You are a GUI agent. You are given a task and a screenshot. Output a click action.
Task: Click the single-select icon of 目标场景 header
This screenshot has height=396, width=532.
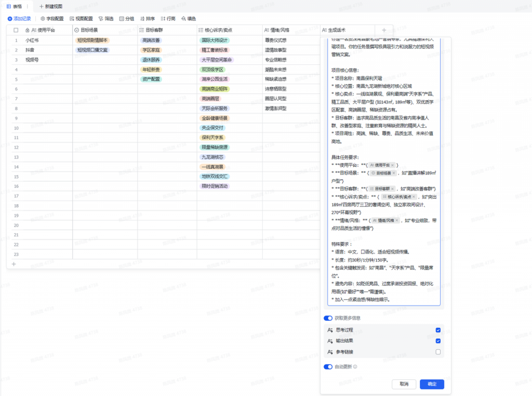77,30
